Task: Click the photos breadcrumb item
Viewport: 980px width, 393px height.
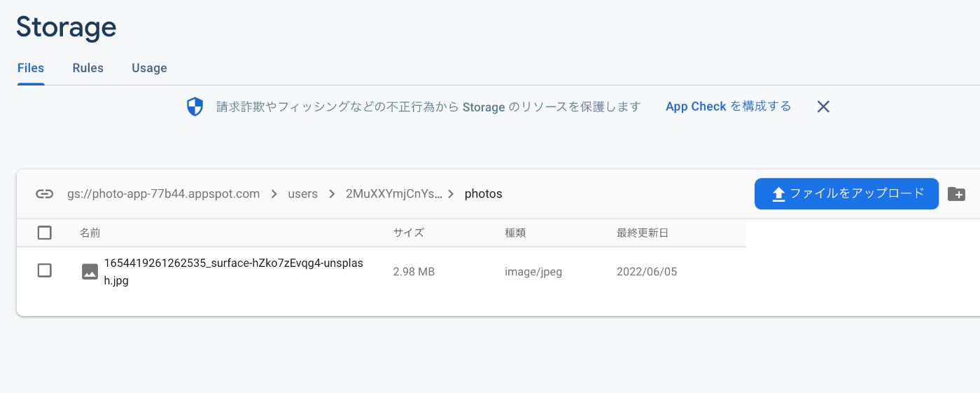Action: (x=484, y=194)
